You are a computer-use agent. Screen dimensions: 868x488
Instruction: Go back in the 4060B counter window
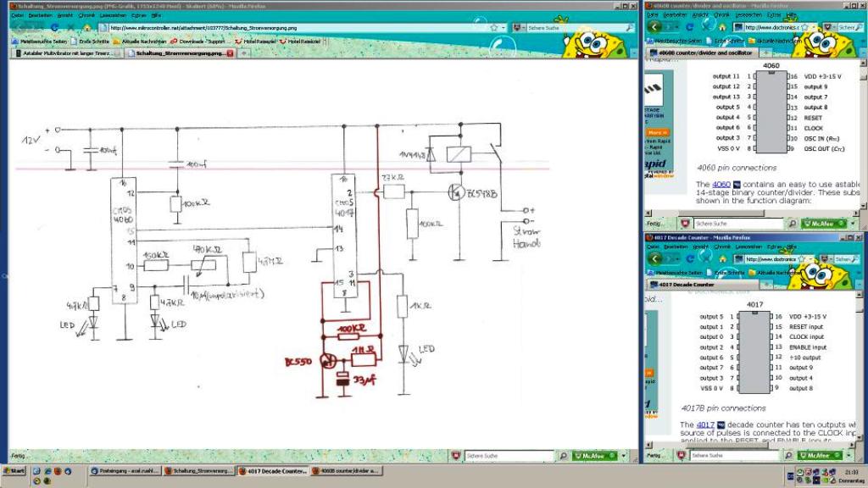coord(655,26)
